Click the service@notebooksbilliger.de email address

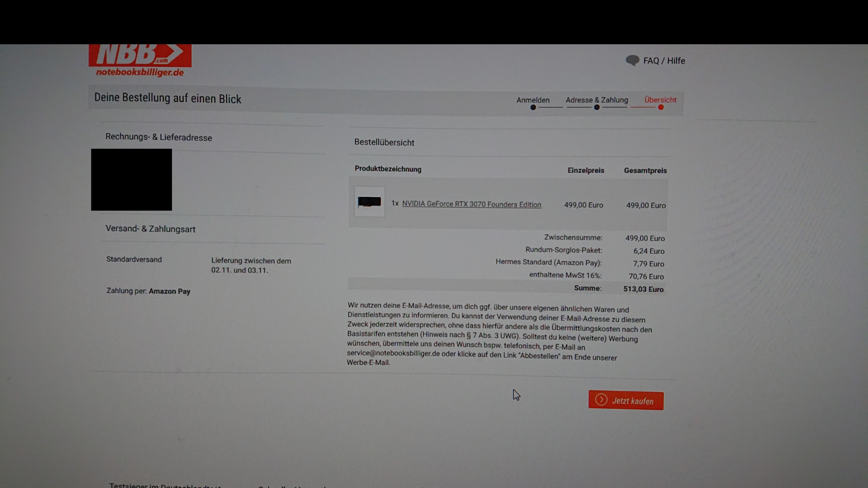(393, 353)
